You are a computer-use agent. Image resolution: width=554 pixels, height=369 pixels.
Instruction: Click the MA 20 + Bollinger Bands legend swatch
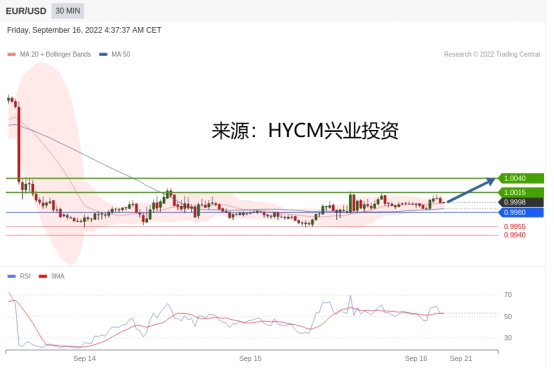tap(12, 54)
